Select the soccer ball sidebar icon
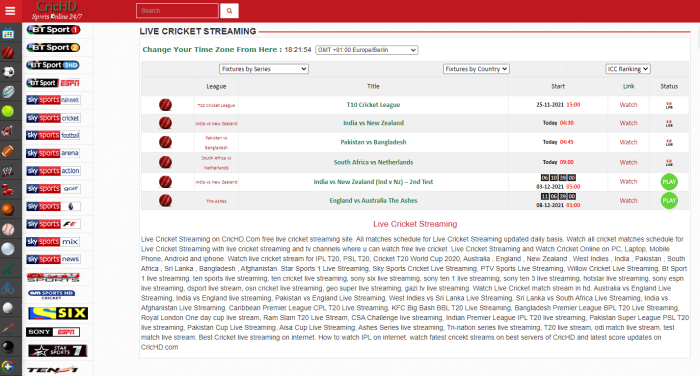Screen dimensions: 700x376 tap(8, 72)
